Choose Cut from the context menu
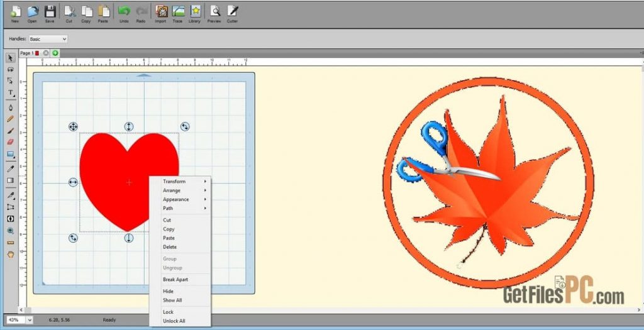 pyautogui.click(x=180, y=220)
